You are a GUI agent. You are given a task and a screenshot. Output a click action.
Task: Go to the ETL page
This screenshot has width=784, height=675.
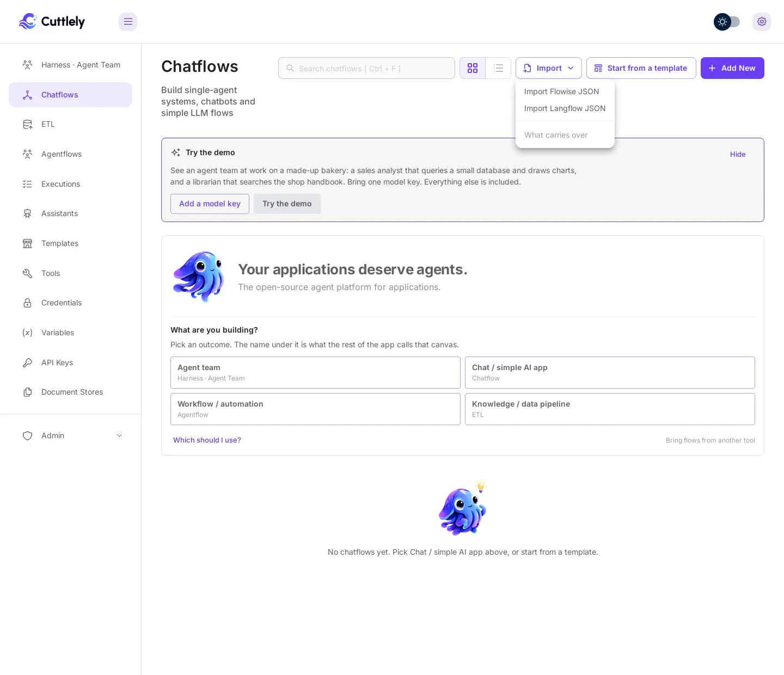click(x=70, y=124)
